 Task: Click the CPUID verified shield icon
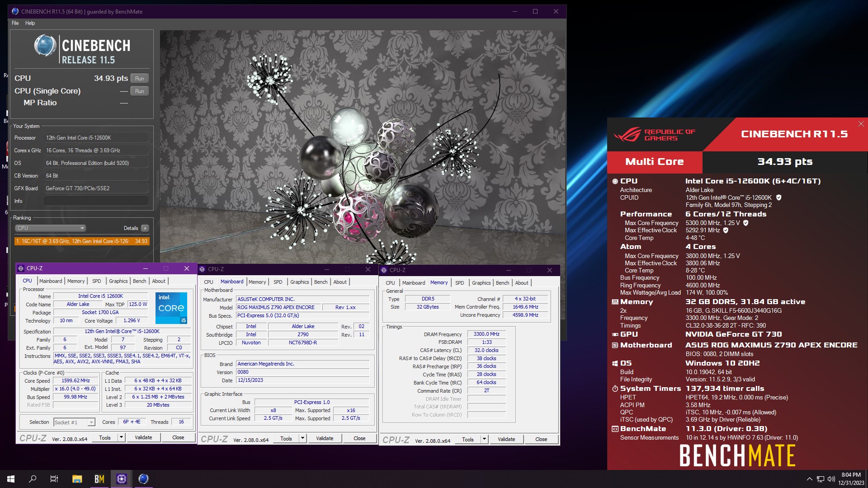(778, 197)
